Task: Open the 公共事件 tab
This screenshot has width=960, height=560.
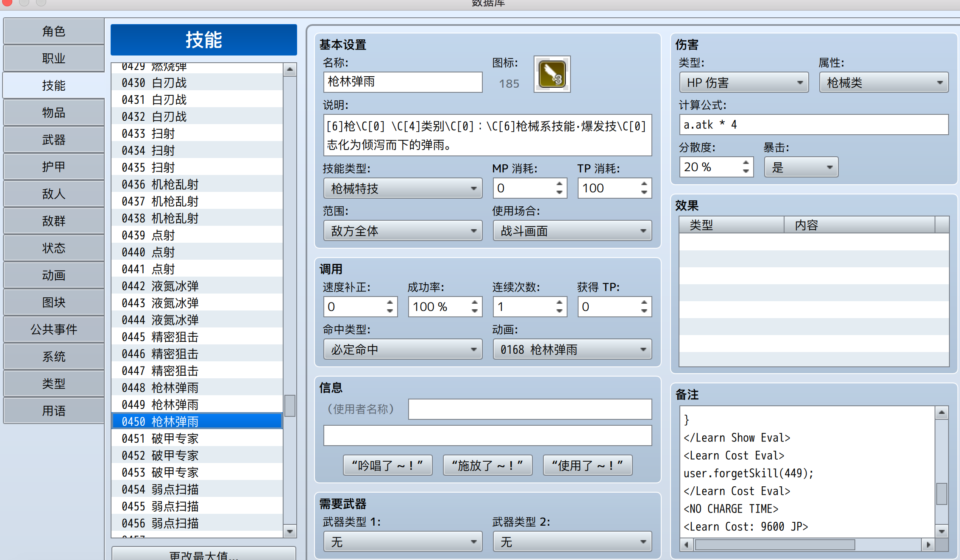Action: coord(54,329)
